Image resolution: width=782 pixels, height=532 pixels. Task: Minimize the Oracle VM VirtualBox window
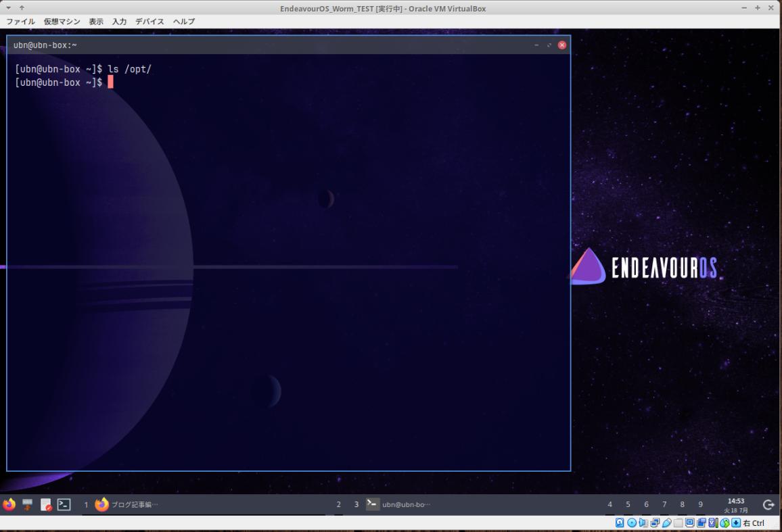click(744, 8)
